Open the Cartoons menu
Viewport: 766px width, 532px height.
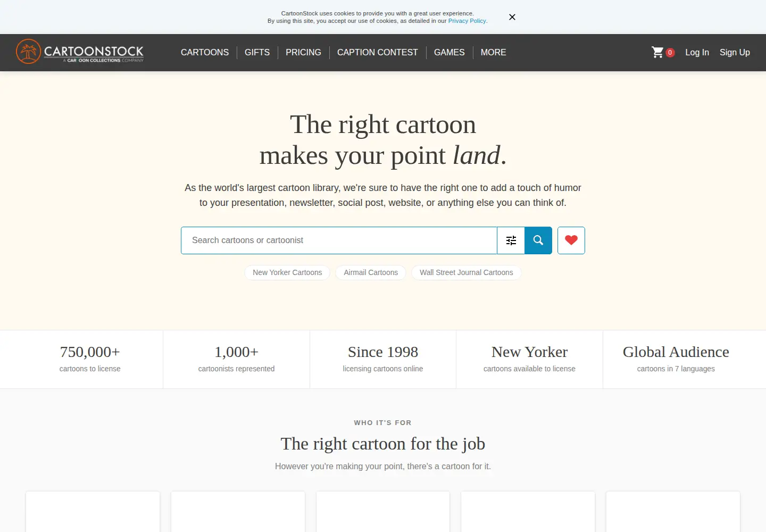click(x=205, y=52)
